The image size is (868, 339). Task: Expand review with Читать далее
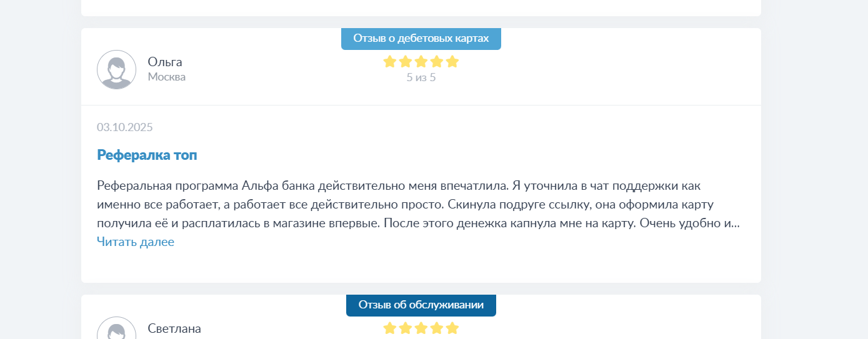coord(136,242)
